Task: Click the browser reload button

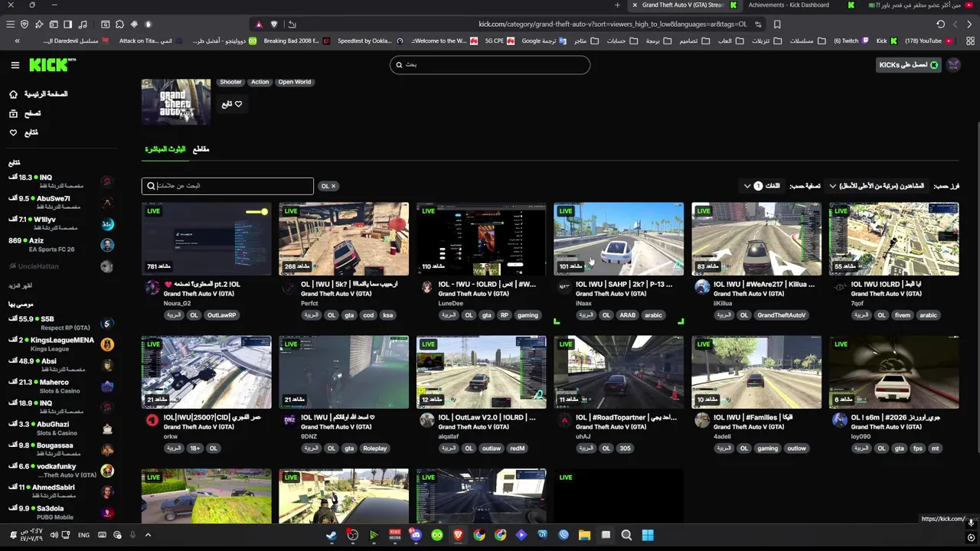Action: click(940, 24)
